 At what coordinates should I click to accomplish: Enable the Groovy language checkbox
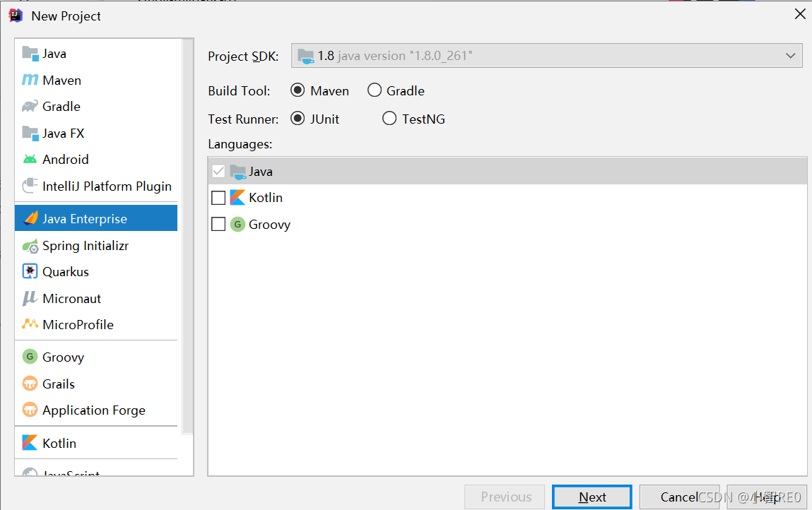coord(218,224)
